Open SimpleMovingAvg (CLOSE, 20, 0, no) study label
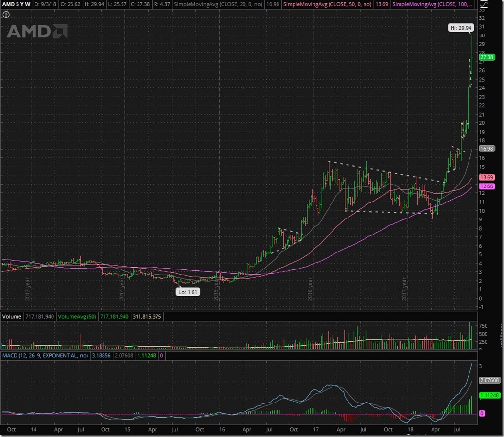This screenshot has height=437, width=504. point(218,4)
